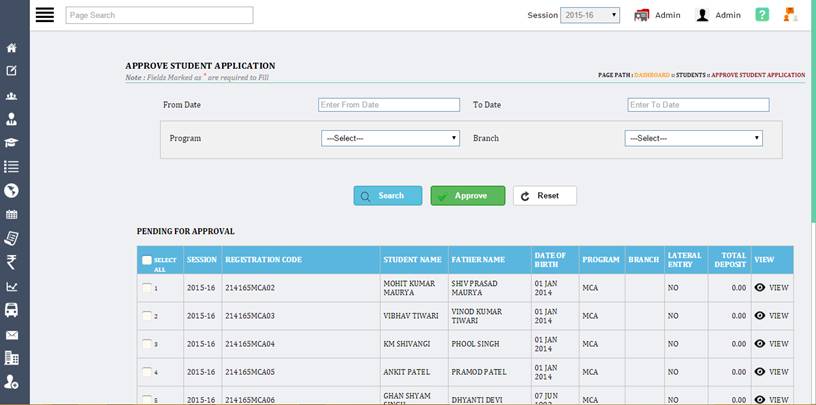Expand the Branch dropdown

[693, 138]
